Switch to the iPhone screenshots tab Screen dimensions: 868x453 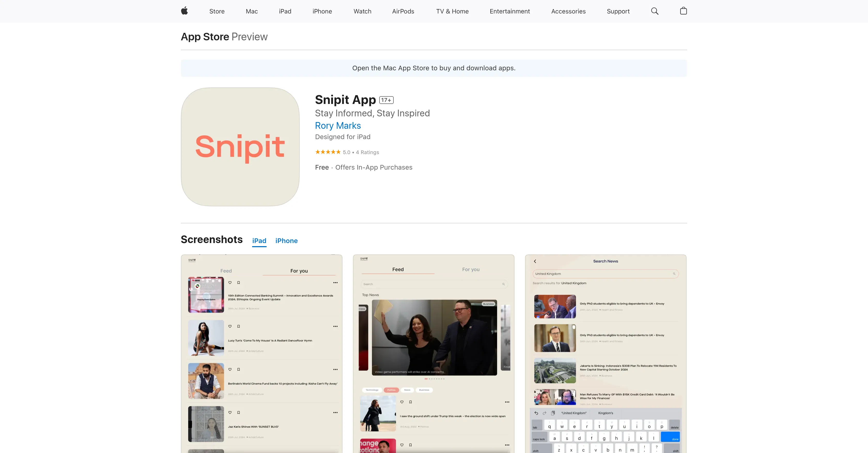coord(287,240)
